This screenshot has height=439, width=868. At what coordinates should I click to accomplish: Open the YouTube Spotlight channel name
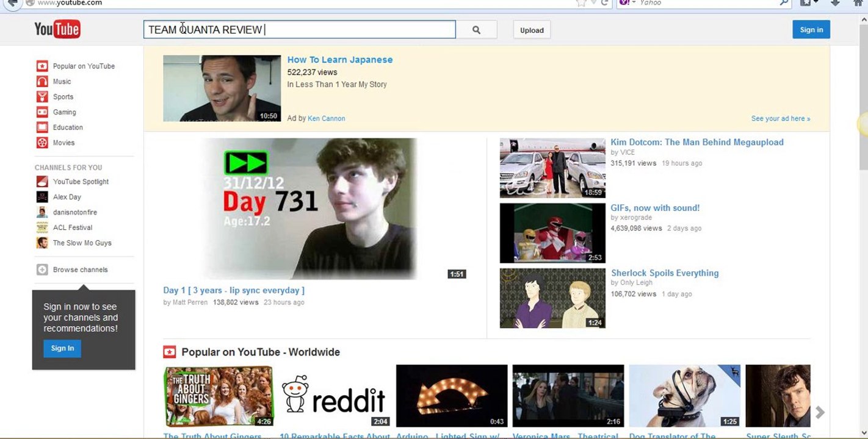81,181
